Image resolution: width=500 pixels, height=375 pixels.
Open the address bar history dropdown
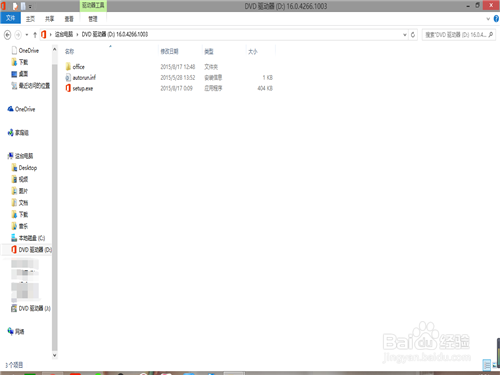[x=405, y=35]
